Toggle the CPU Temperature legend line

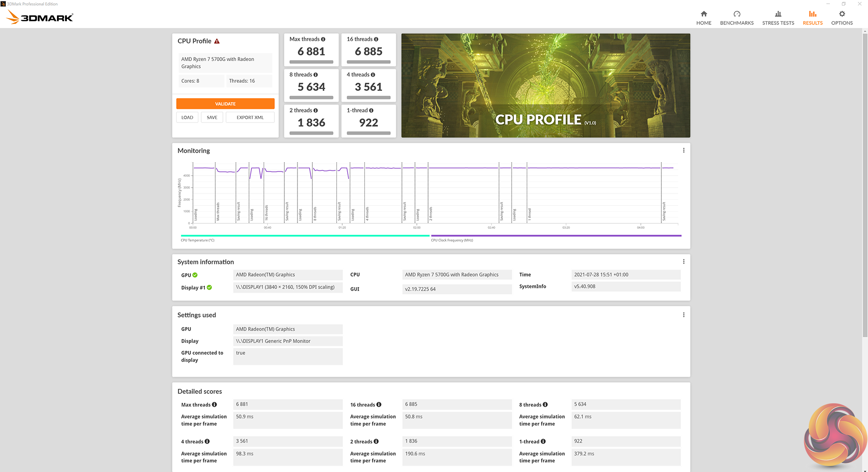[x=305, y=236]
